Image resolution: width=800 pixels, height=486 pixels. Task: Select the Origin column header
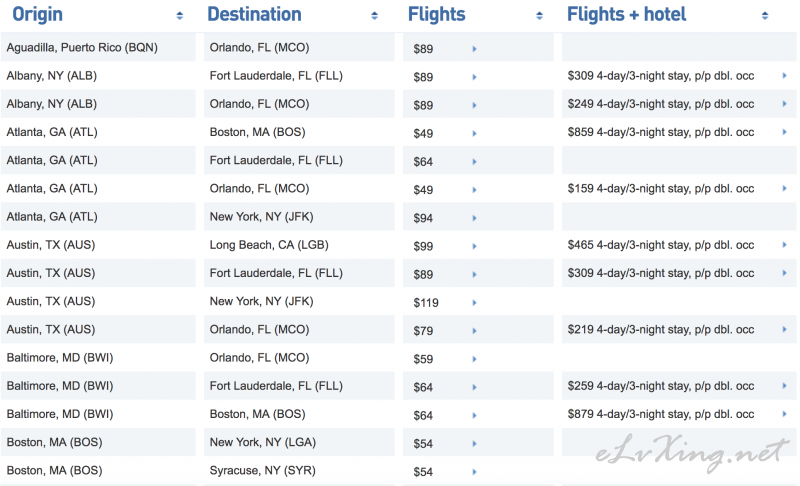tap(38, 14)
